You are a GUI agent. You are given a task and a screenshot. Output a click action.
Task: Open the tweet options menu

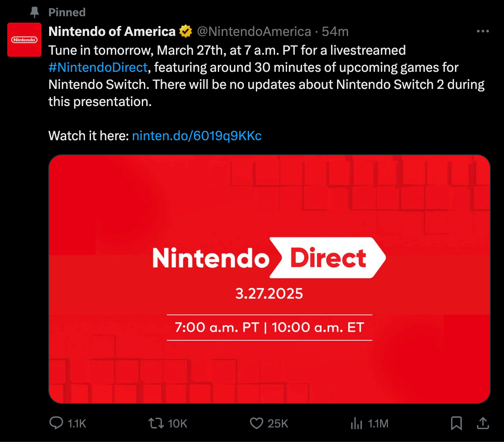[x=483, y=31]
